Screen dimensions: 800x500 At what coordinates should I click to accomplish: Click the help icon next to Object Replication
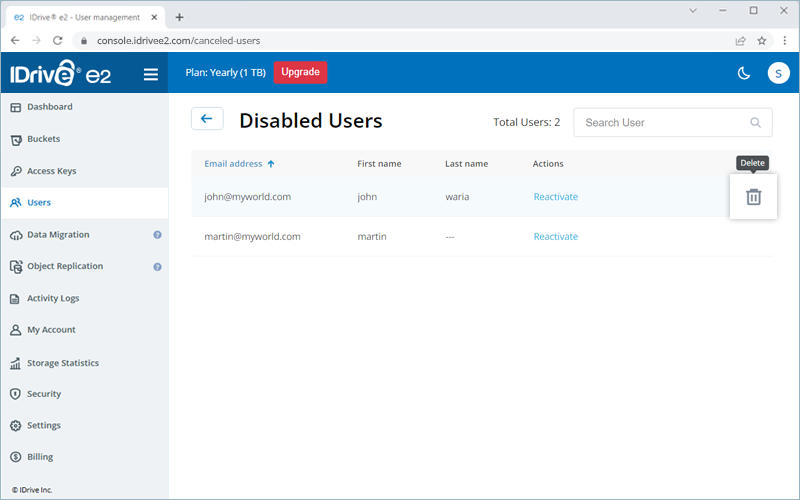click(157, 267)
